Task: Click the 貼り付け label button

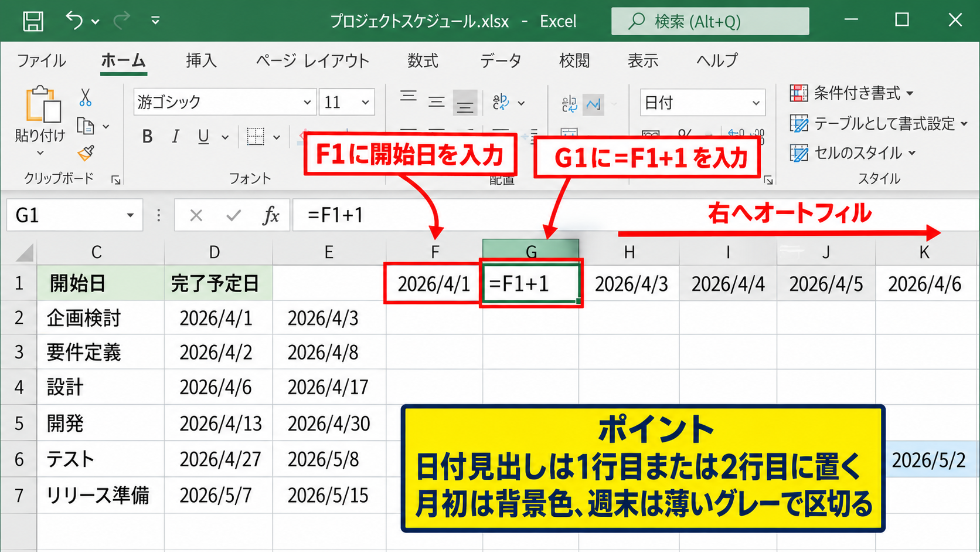Action: pos(40,136)
